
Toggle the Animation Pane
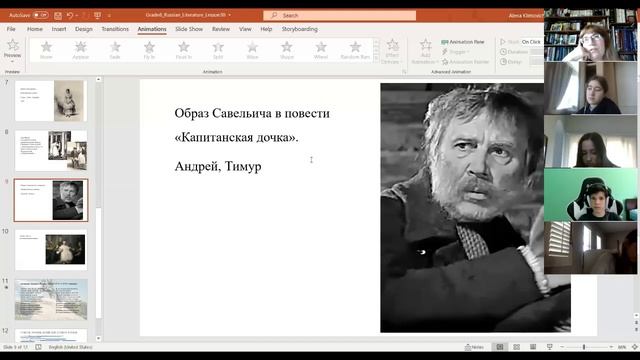tap(463, 42)
